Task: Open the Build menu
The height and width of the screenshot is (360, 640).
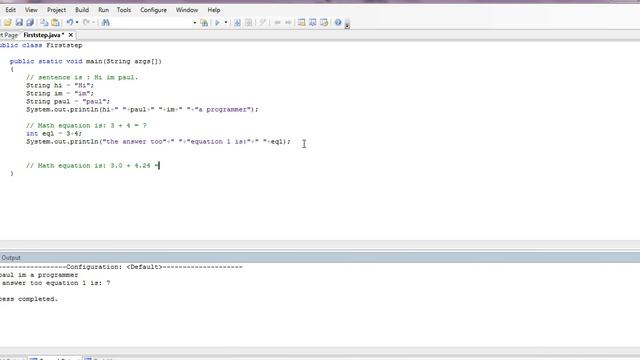Action: point(82,10)
